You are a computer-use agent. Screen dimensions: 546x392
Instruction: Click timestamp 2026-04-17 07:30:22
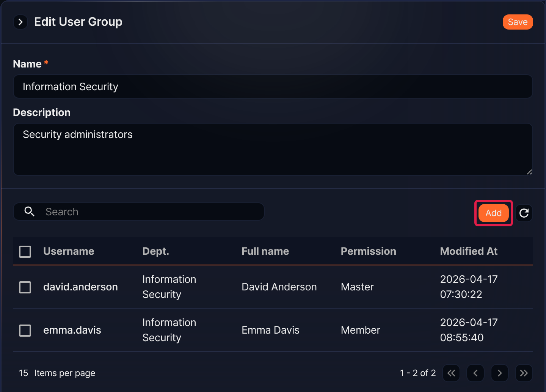(469, 287)
